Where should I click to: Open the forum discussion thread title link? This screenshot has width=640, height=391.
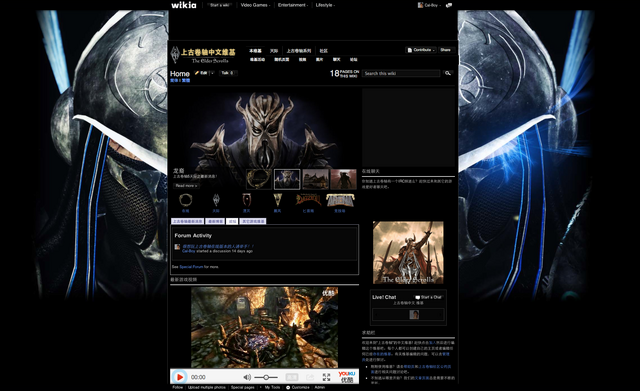pyautogui.click(x=218, y=247)
